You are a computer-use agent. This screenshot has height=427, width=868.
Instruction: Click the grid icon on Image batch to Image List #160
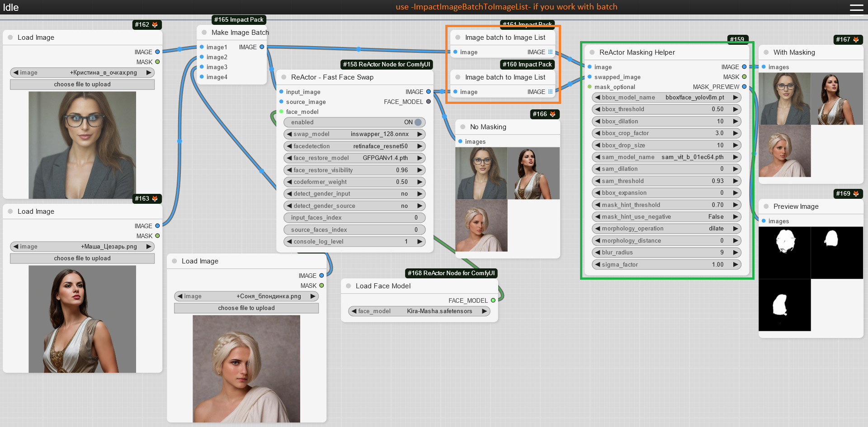[550, 92]
